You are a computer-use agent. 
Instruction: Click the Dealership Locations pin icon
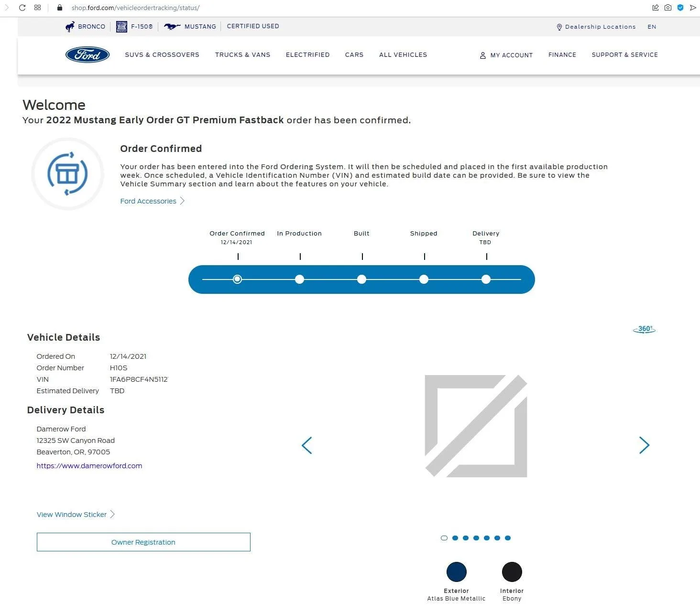(x=559, y=27)
